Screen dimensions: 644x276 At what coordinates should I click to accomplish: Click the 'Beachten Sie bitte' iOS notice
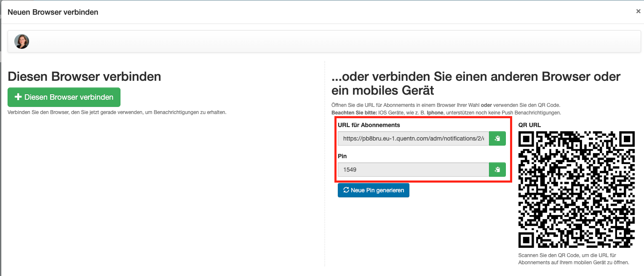tap(446, 113)
